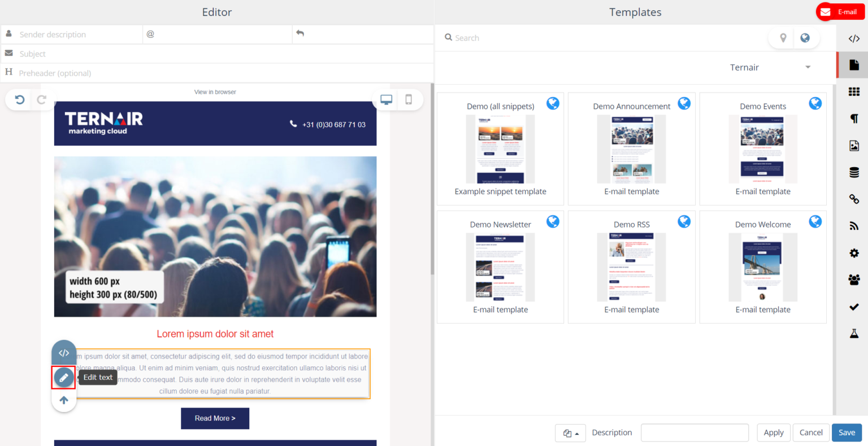Image resolution: width=868 pixels, height=446 pixels.
Task: Open the settings gear icon in sidebar
Action: click(x=854, y=253)
